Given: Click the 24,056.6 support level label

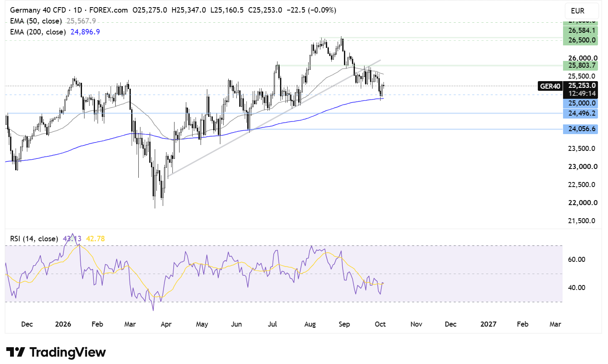Looking at the screenshot, I should 580,129.
